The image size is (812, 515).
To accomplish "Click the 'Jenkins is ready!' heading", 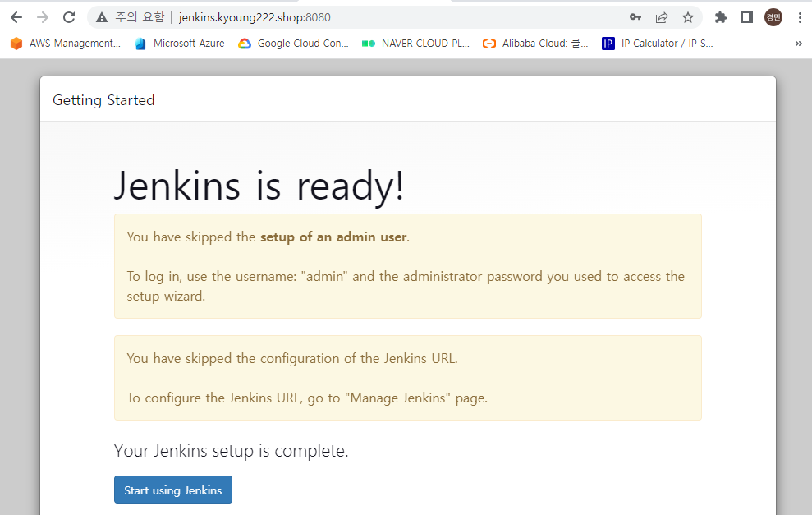I will 259,186.
